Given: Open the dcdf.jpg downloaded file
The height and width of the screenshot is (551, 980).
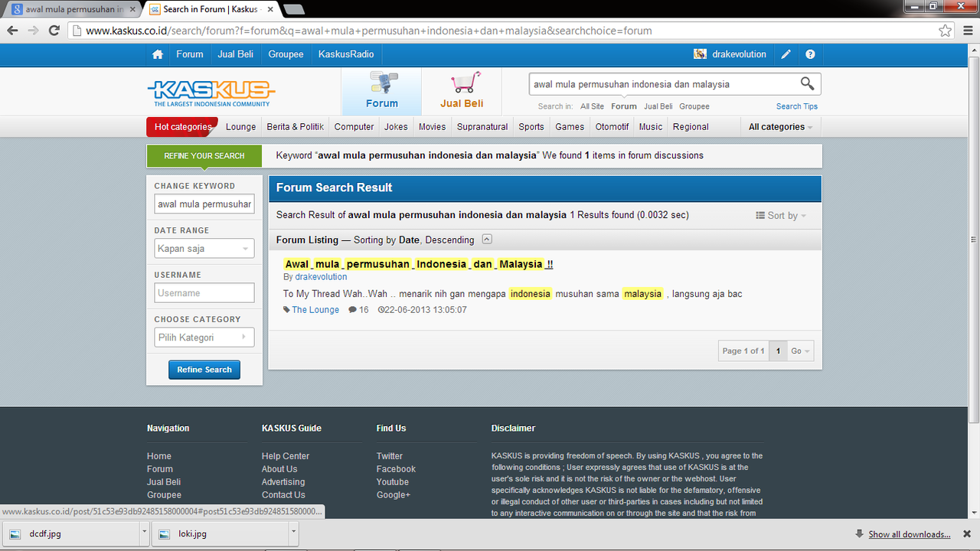Looking at the screenshot, I should pos(71,534).
